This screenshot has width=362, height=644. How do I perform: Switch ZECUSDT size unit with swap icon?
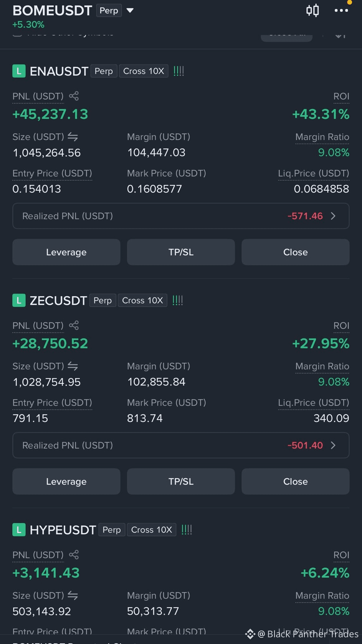click(73, 366)
